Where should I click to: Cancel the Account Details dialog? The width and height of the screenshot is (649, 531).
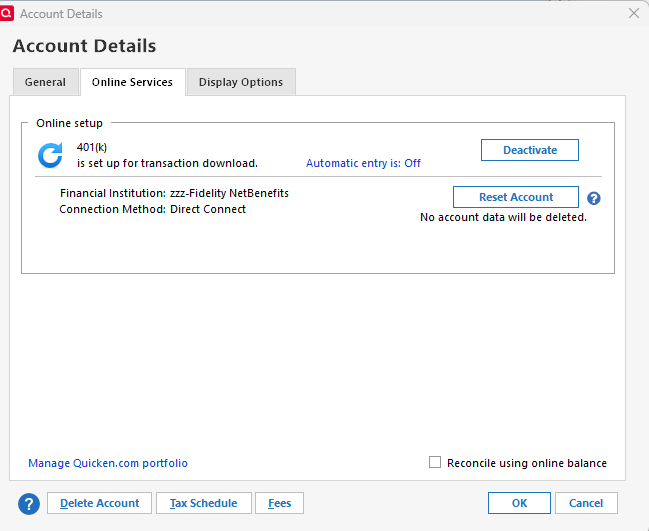pyautogui.click(x=586, y=503)
